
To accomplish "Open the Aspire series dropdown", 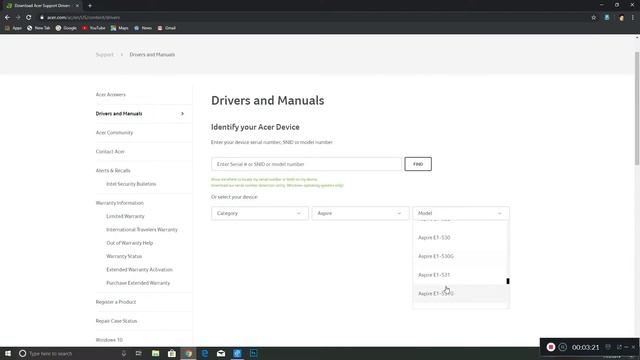I will [x=360, y=213].
